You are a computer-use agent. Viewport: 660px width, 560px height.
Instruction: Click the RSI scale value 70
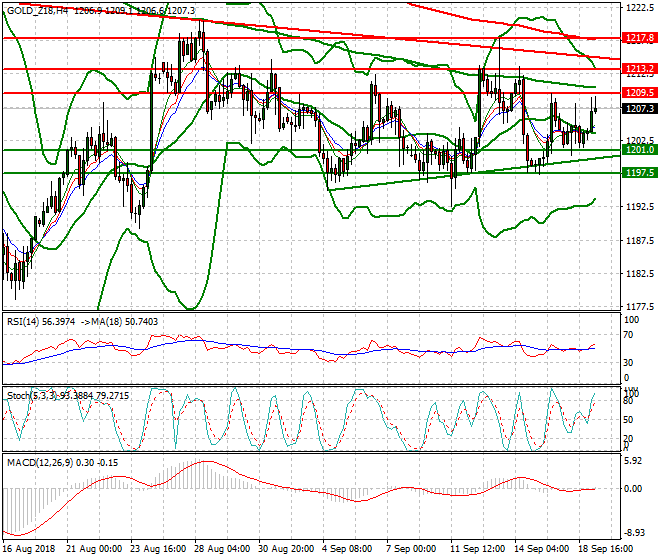tap(628, 335)
